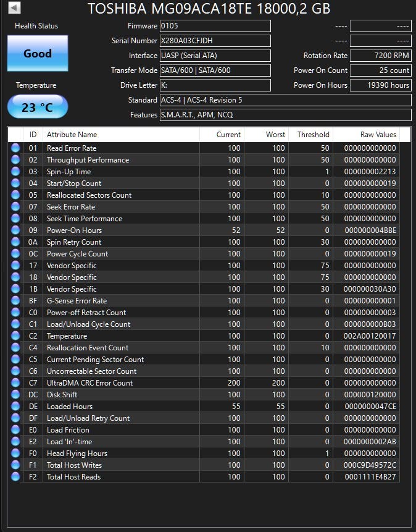
Task: Click raw value 000000004BBE of Power-On Hours
Action: coord(370,230)
